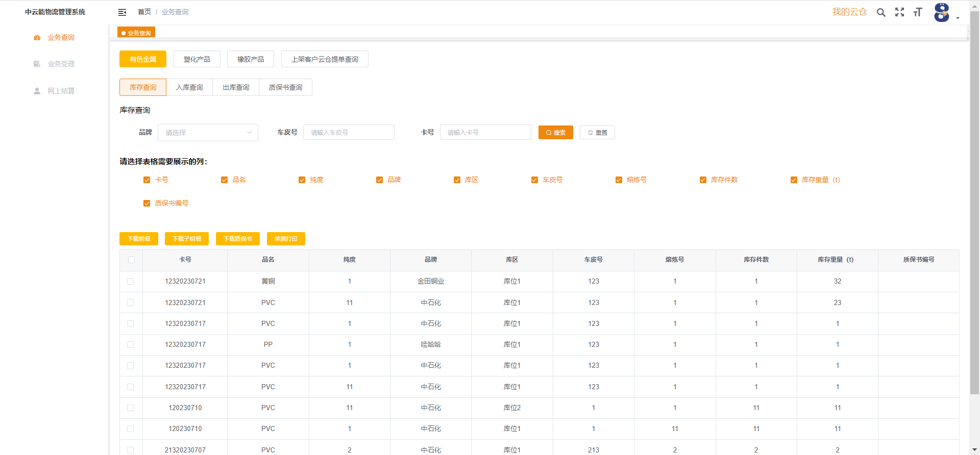Open 网上结算 in the sidebar
This screenshot has height=455, width=980.
54,91
